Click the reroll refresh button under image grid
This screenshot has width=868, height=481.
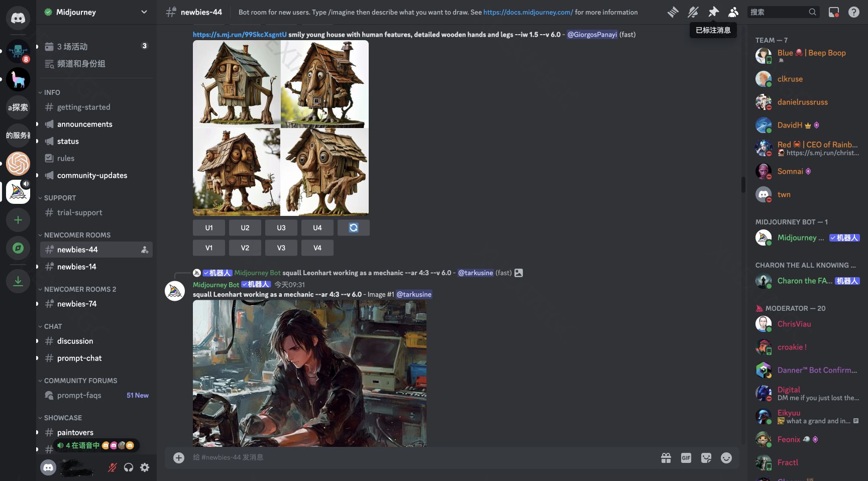354,227
